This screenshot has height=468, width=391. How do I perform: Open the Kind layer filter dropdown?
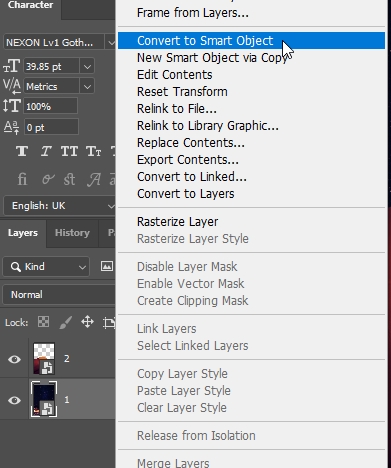[x=46, y=267]
